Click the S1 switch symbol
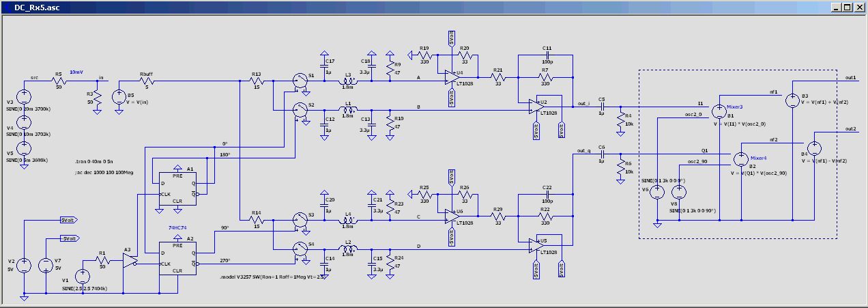The width and height of the screenshot is (868, 308). click(300, 81)
